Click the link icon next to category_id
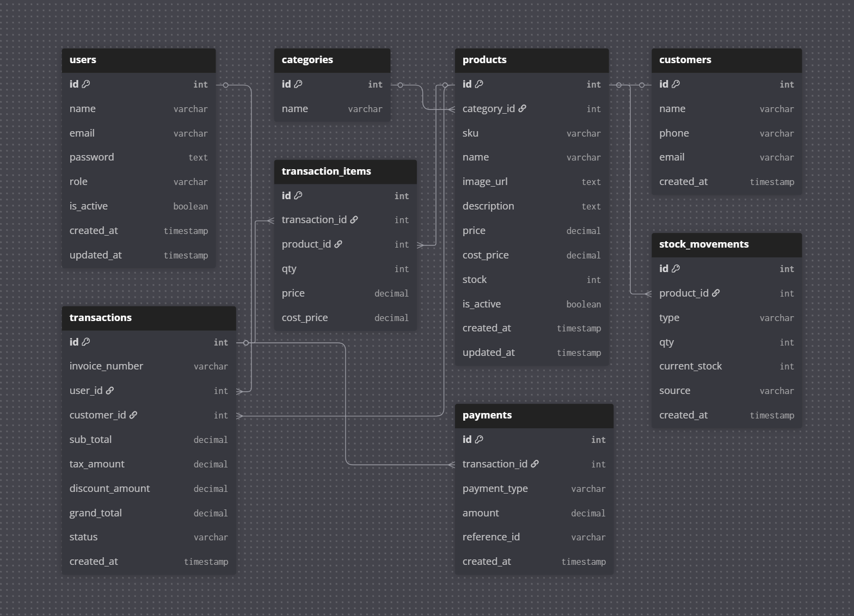The width and height of the screenshot is (854, 616). [523, 109]
